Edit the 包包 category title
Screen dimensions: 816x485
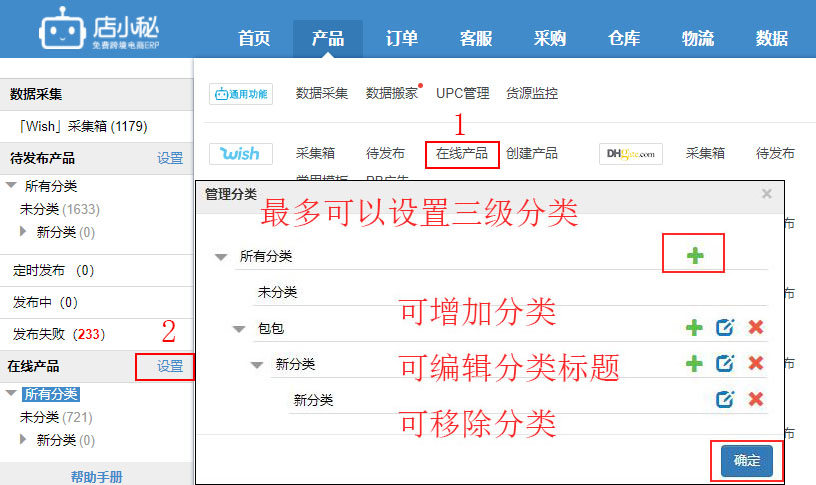[725, 328]
